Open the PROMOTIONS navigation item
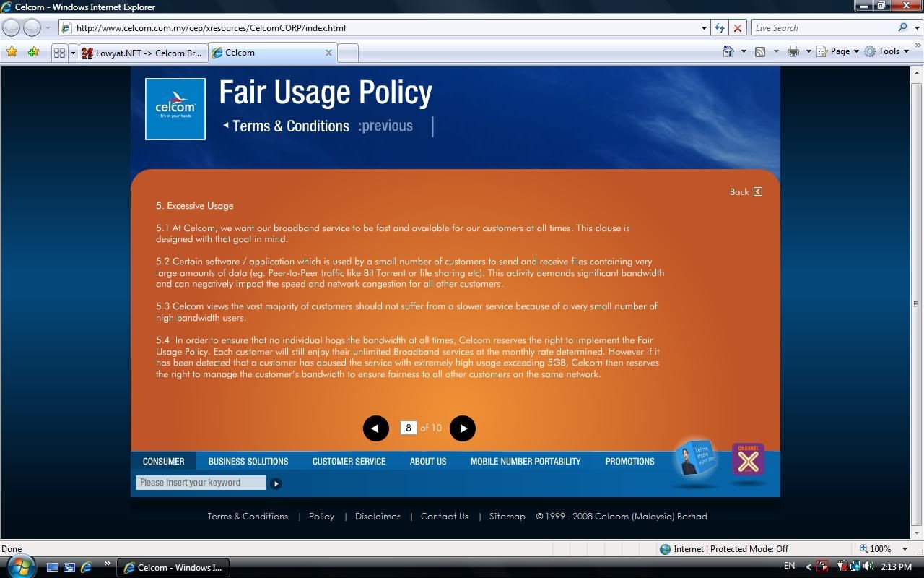Screen dimensions: 924x578 pyautogui.click(x=630, y=461)
